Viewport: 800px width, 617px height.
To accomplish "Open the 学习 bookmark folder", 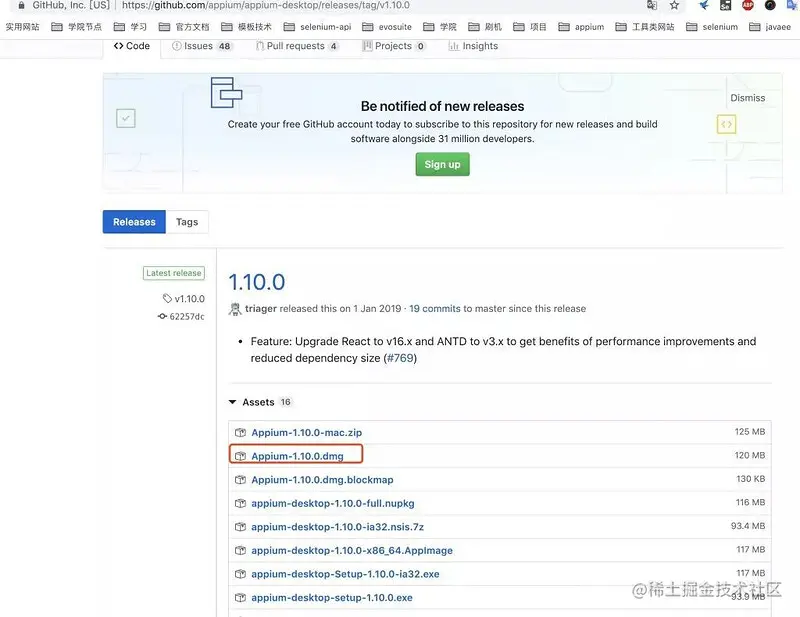I will (x=130, y=27).
